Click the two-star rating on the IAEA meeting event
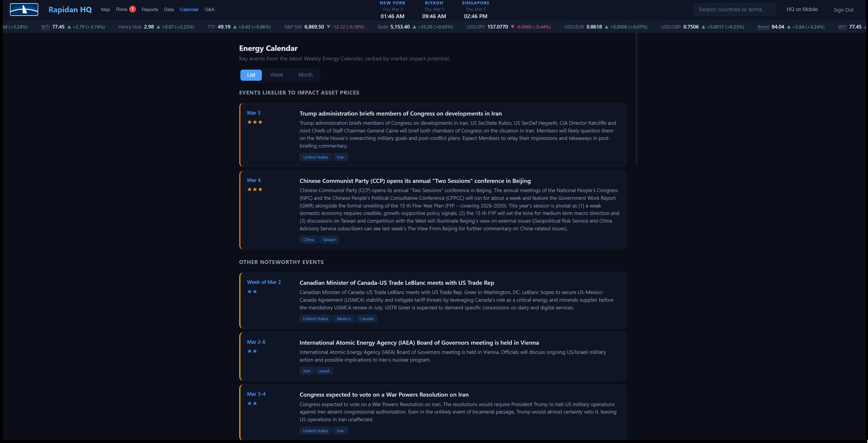868x443 pixels. [252, 351]
